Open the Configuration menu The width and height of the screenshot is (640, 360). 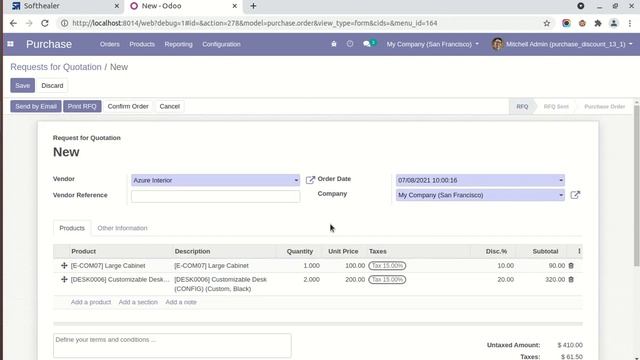coord(221,44)
